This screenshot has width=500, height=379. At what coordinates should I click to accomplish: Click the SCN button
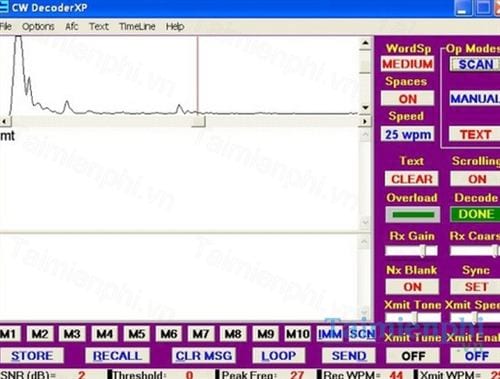(362, 334)
